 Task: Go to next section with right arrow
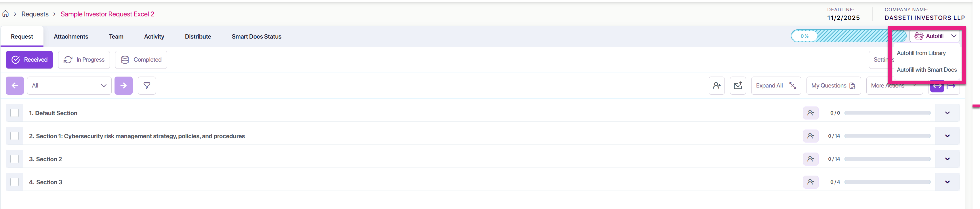tap(124, 85)
